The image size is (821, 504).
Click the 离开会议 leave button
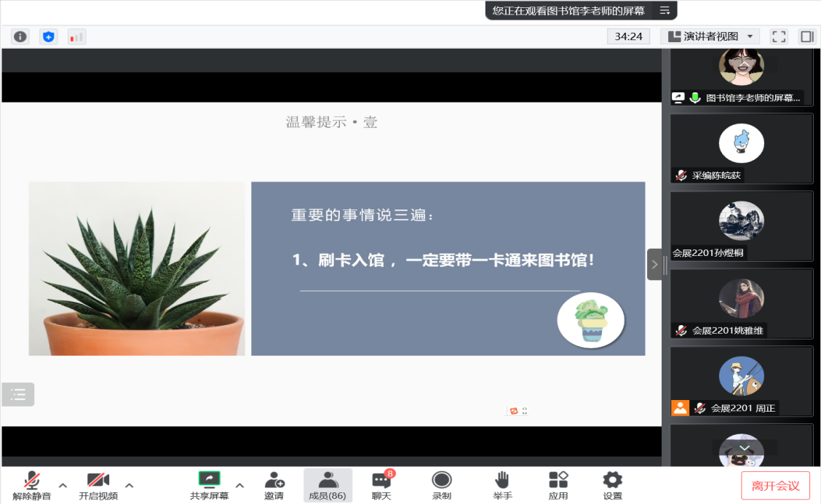tap(775, 486)
